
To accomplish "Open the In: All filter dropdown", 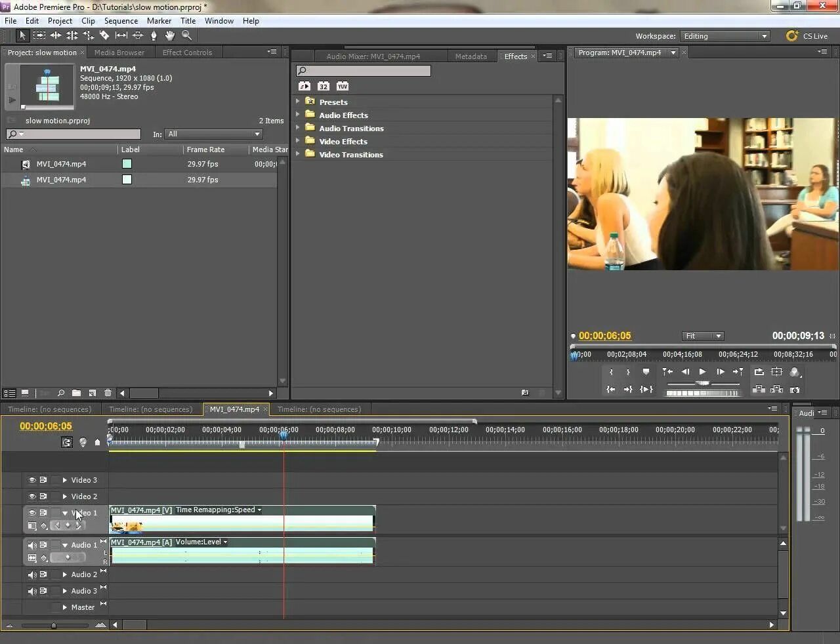I will (213, 134).
